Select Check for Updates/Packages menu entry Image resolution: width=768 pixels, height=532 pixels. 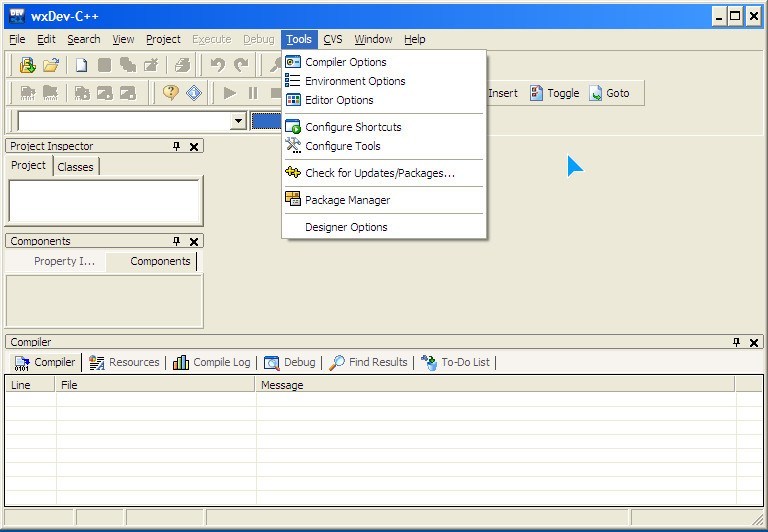click(x=384, y=173)
